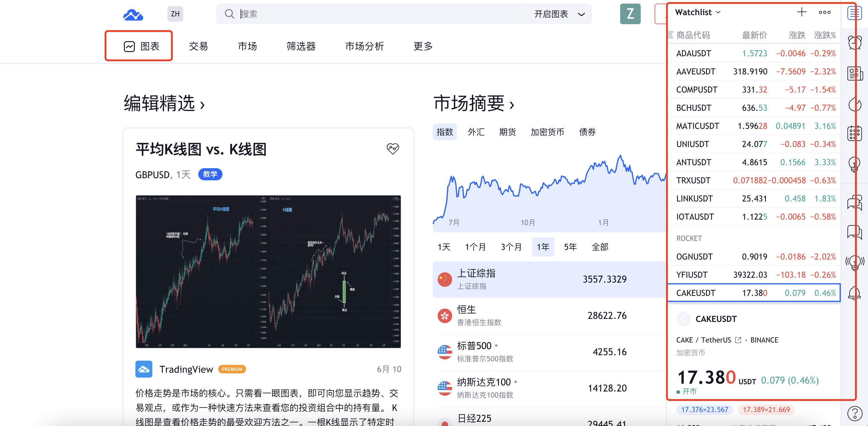The image size is (868, 426).
Task: Click the 图表 chart button
Action: [139, 46]
